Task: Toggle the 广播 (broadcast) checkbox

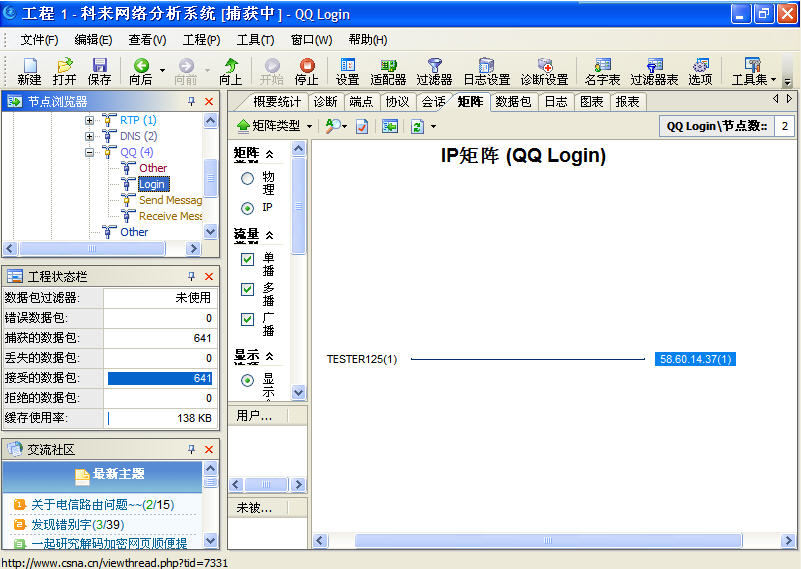Action: 247,319
